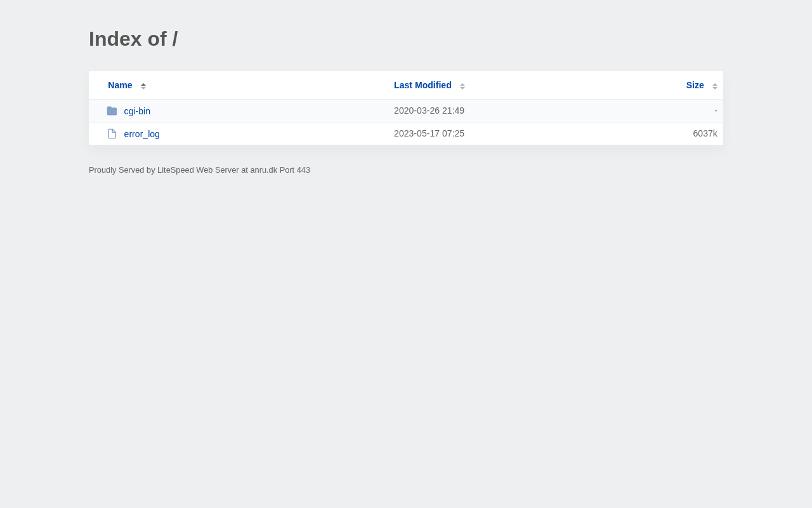812x508 pixels.
Task: Sort listing by the Name column header
Action: (120, 85)
